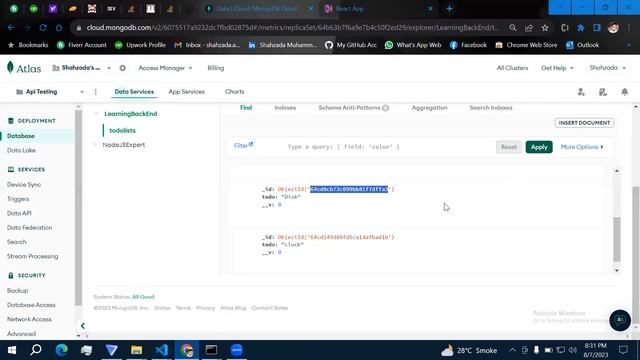This screenshot has width=640, height=360.
Task: Launch Microsoft Edge from the taskbar
Action: click(62, 350)
